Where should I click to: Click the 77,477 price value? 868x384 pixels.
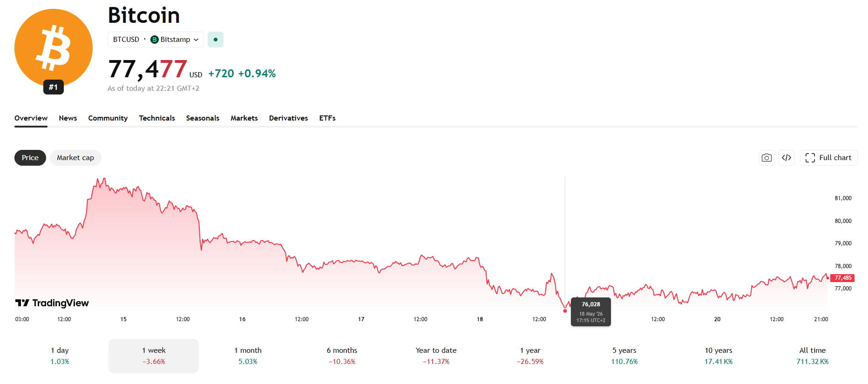[148, 69]
